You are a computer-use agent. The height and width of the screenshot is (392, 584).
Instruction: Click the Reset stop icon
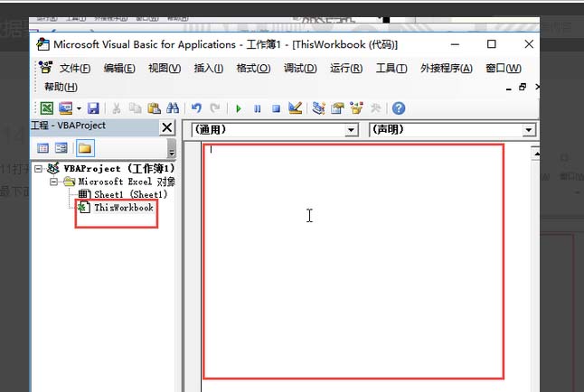(x=276, y=108)
